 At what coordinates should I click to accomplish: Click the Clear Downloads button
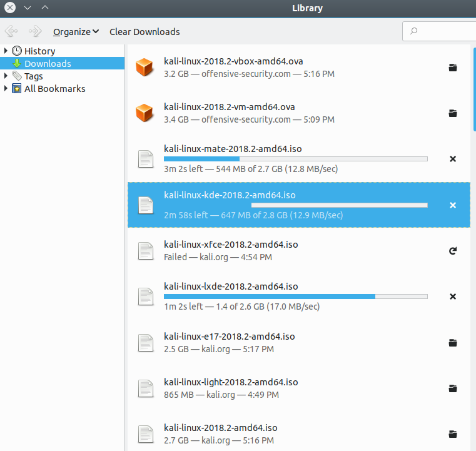click(144, 31)
